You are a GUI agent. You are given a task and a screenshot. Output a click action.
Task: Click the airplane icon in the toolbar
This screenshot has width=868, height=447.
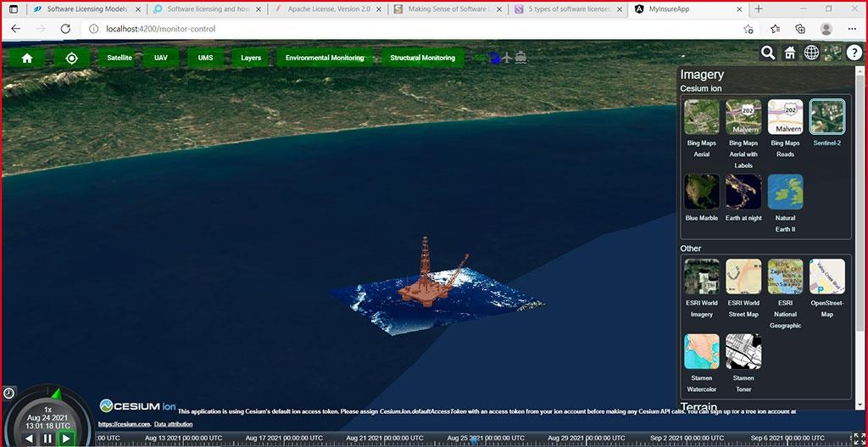click(507, 58)
